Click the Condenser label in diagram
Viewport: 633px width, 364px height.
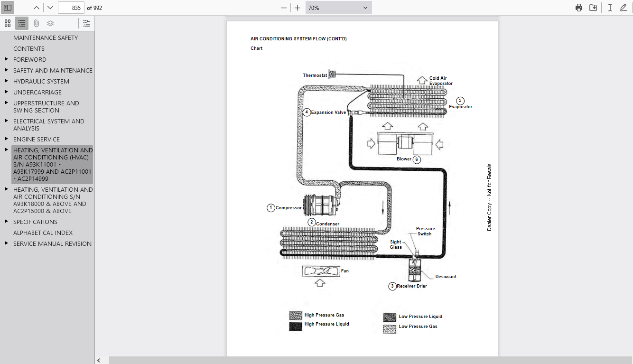327,224
